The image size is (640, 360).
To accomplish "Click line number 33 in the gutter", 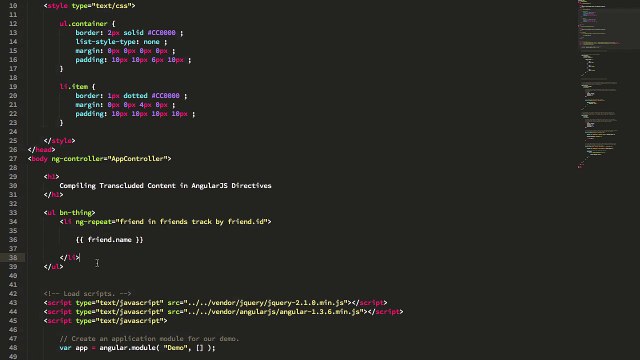I will pos(13,213).
